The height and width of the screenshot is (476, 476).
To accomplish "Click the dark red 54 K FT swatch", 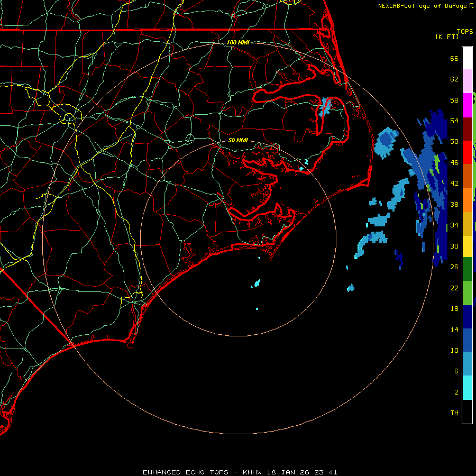I will click(x=467, y=129).
